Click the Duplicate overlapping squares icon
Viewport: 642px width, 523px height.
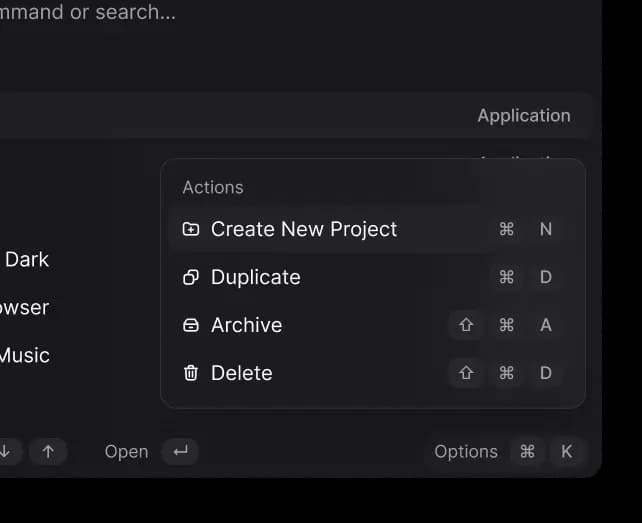click(x=191, y=277)
